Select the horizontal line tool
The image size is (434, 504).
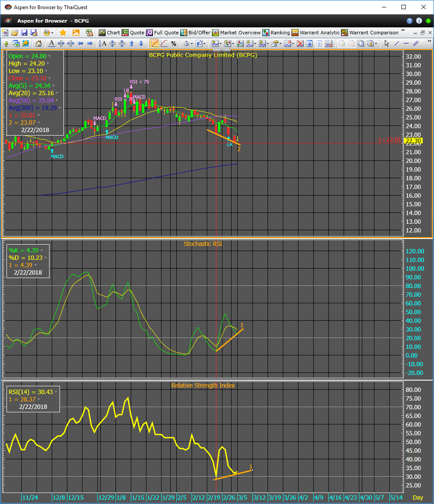click(x=406, y=43)
